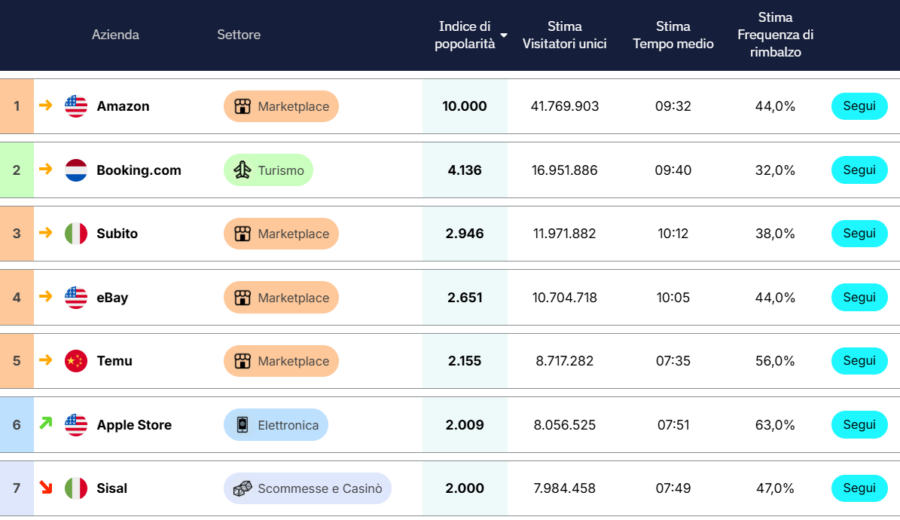Click the store icon in Temu's Marketplace tag
The height and width of the screenshot is (520, 900).
click(x=242, y=361)
